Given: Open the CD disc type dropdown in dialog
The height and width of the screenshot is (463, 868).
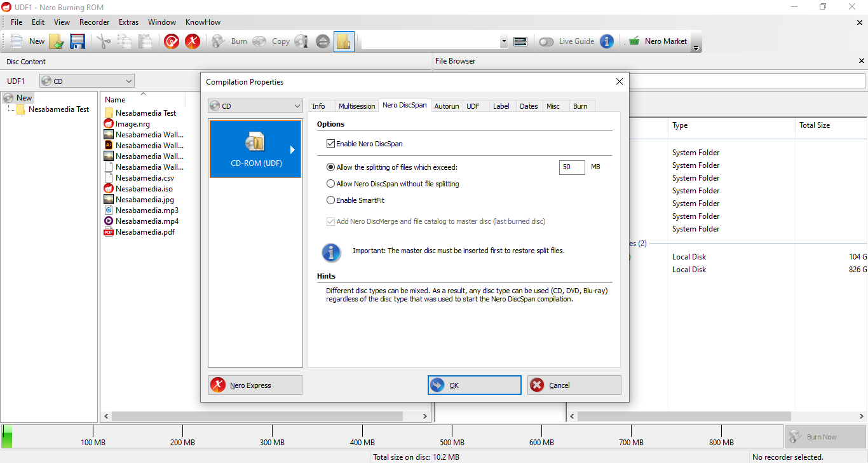Looking at the screenshot, I should tap(255, 106).
